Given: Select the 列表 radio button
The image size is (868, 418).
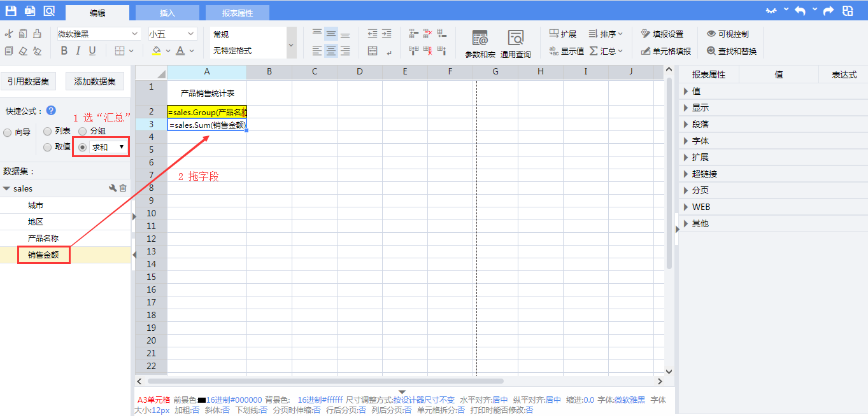Looking at the screenshot, I should pyautogui.click(x=48, y=131).
